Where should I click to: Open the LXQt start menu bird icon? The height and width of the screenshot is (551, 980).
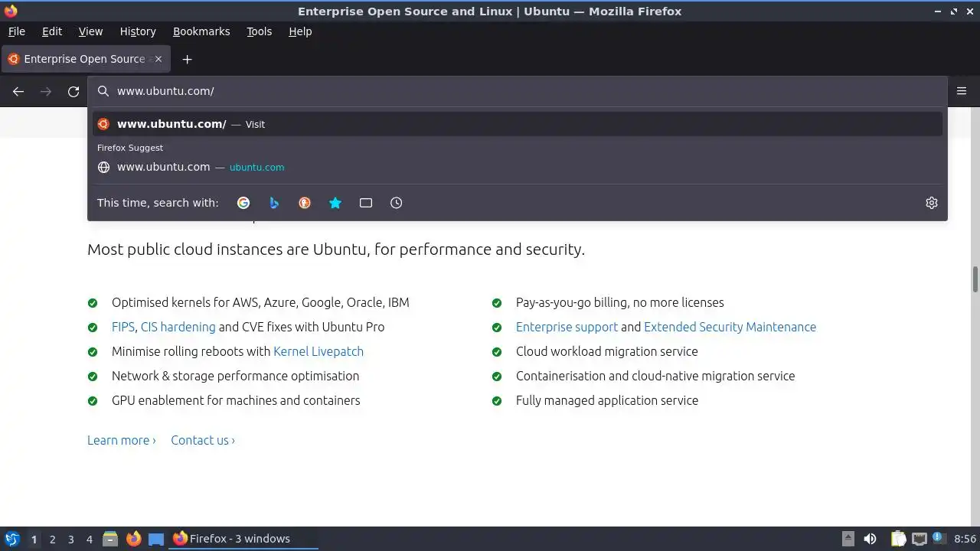[x=12, y=539]
